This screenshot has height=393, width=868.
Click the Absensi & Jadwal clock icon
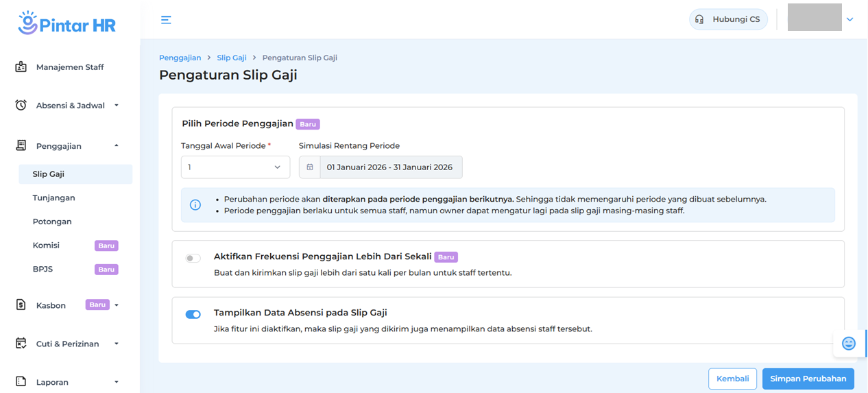pos(21,106)
